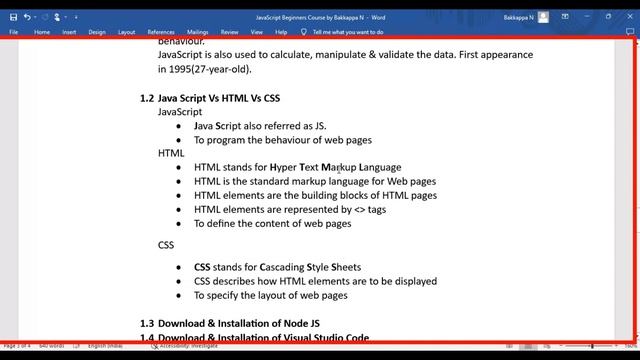Open Customize Quick Access Toolbar dropdown
The width and height of the screenshot is (640, 360).
point(76,17)
